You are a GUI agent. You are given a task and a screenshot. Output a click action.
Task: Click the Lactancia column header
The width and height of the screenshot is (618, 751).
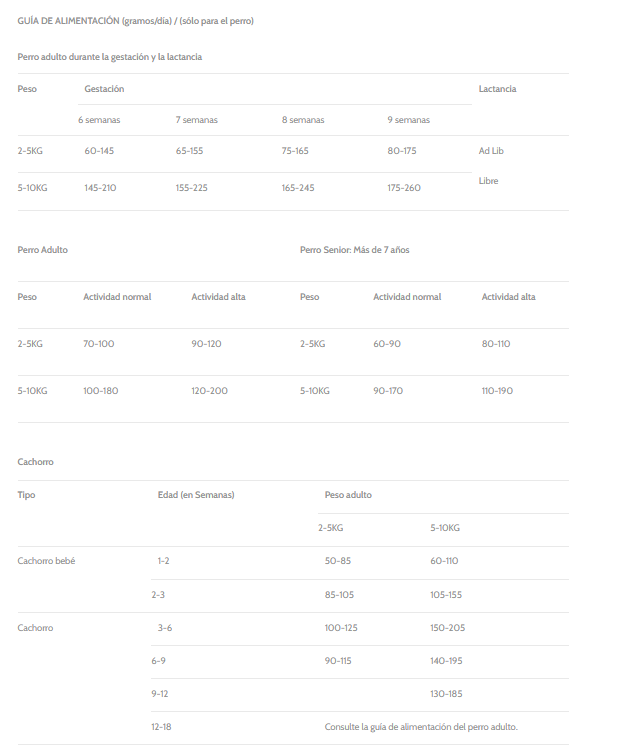497,89
